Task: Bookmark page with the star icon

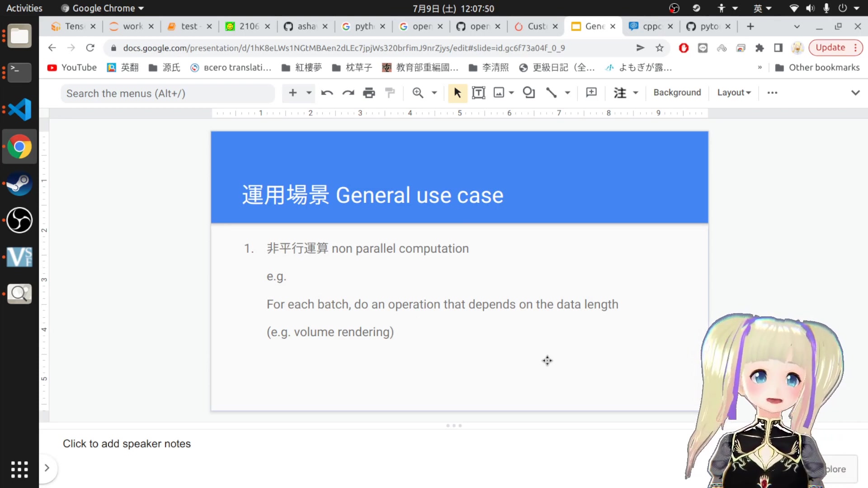Action: [x=660, y=48]
